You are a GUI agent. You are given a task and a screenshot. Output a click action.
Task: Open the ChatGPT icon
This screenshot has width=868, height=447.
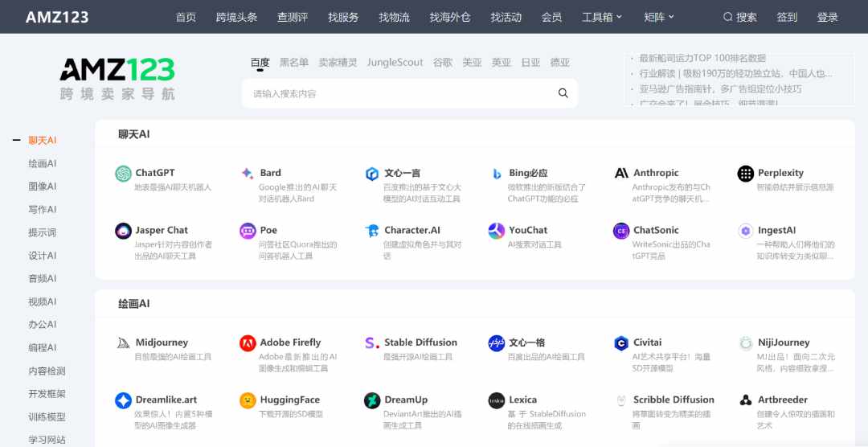(123, 174)
